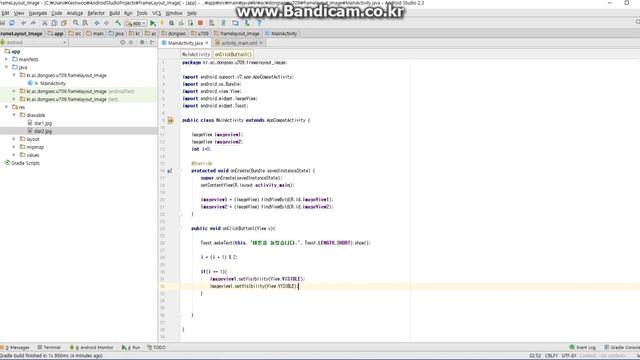Screen dimensions: 640x360
Task: Open the Android Monitor tool window
Action: [91, 347]
